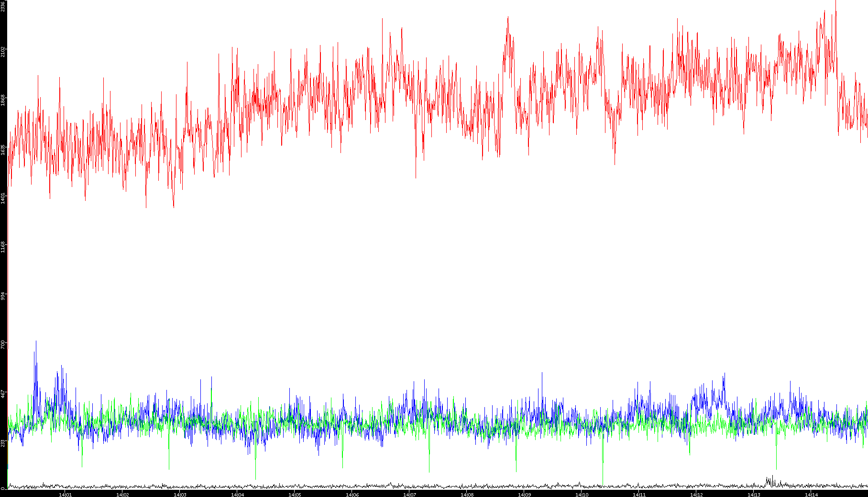Click the 14:07 time axis label
The image size is (868, 497).
[409, 495]
